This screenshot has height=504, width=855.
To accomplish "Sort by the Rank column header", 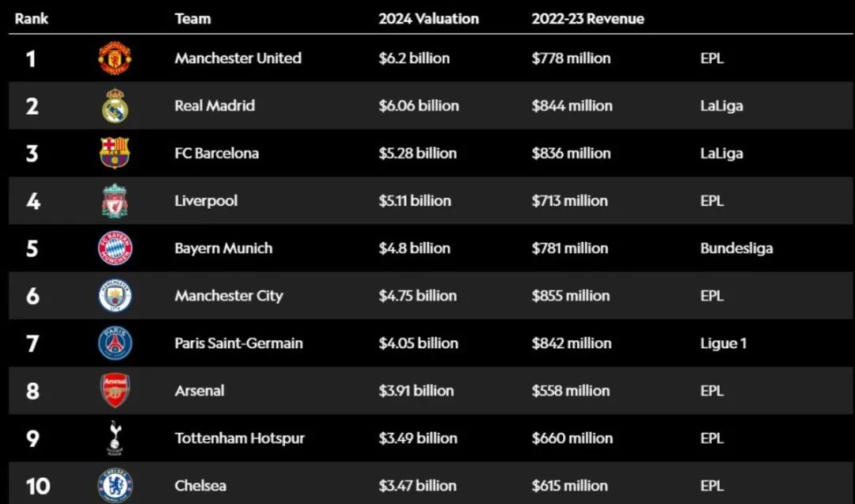I will 31,18.
